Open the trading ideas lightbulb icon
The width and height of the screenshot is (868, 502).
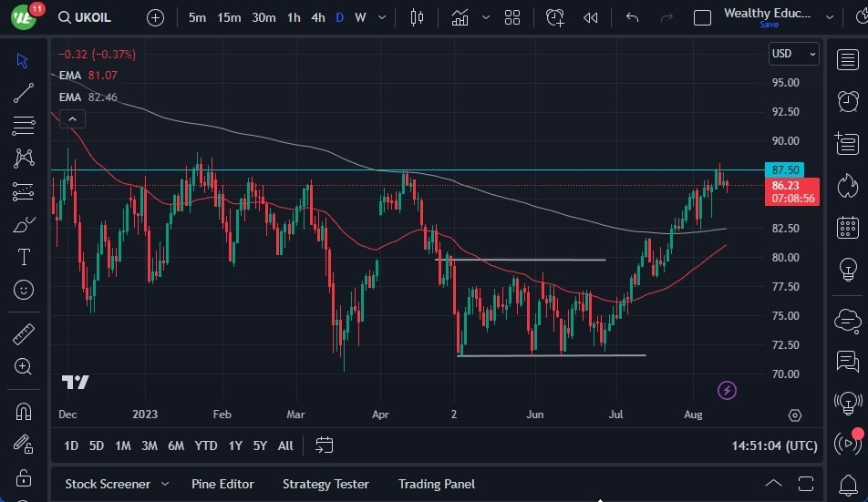(847, 271)
